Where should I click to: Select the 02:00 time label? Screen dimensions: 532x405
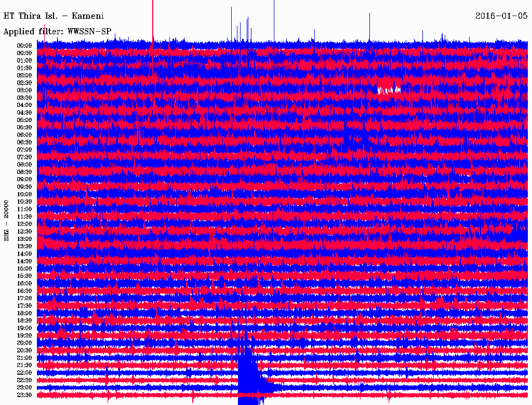[x=24, y=75]
